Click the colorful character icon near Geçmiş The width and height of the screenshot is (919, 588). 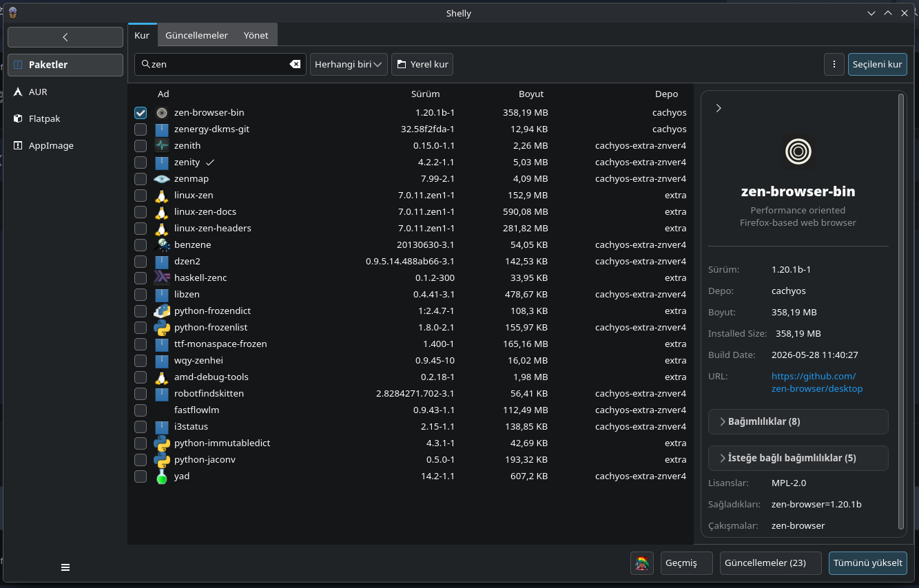coord(642,563)
